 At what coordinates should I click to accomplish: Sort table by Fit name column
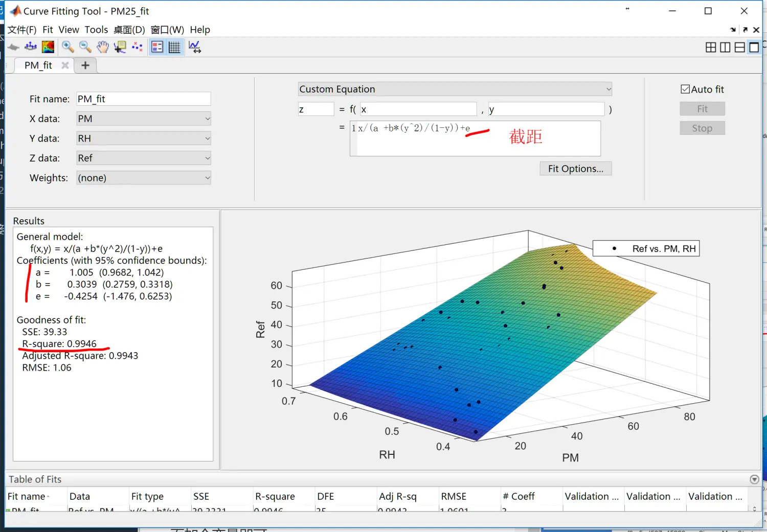coord(35,496)
